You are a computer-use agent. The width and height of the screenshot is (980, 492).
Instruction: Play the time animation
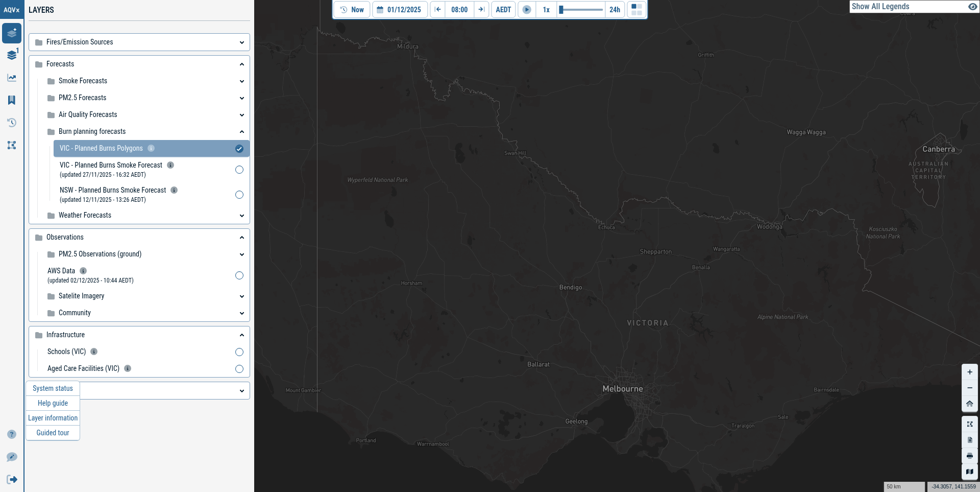[x=527, y=10]
